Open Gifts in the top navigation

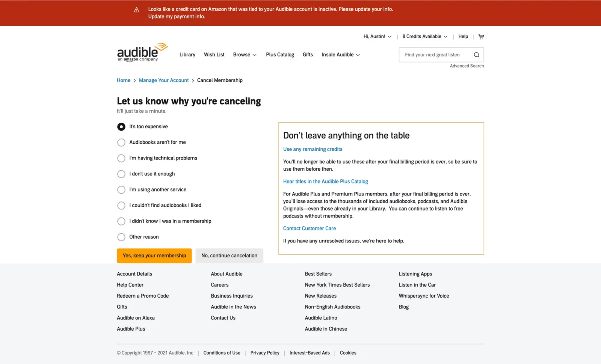(308, 55)
